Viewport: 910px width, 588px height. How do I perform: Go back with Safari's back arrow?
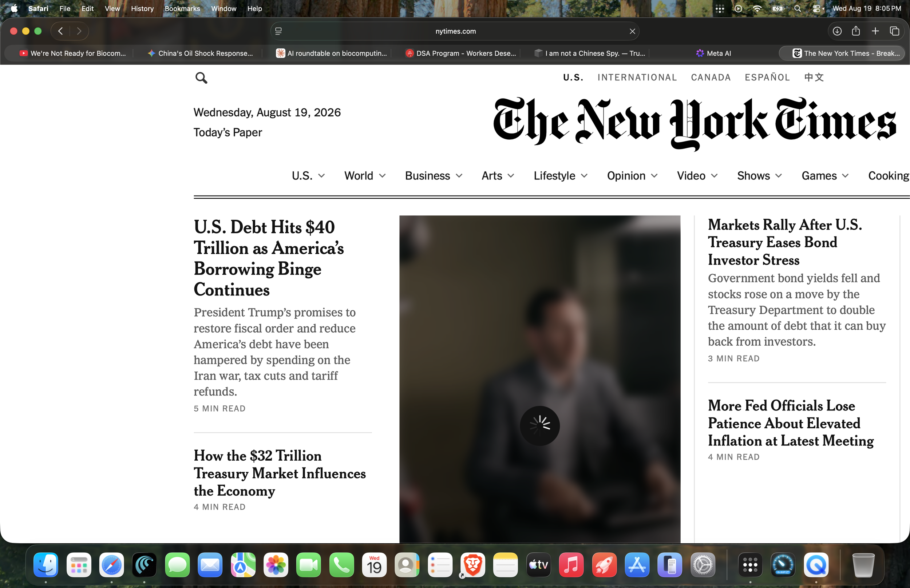pyautogui.click(x=60, y=31)
